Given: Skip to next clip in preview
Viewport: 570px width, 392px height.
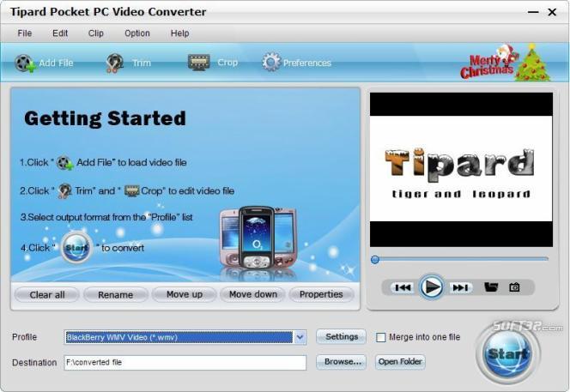Looking at the screenshot, I should point(461,287).
